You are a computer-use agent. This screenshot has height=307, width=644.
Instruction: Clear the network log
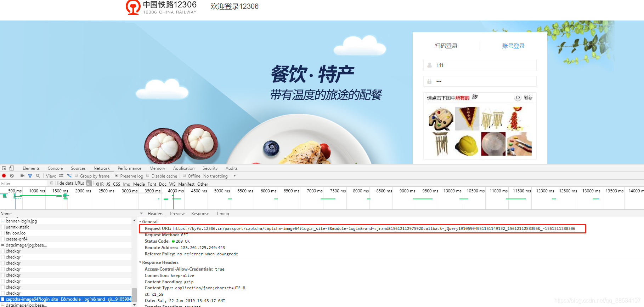pos(12,176)
